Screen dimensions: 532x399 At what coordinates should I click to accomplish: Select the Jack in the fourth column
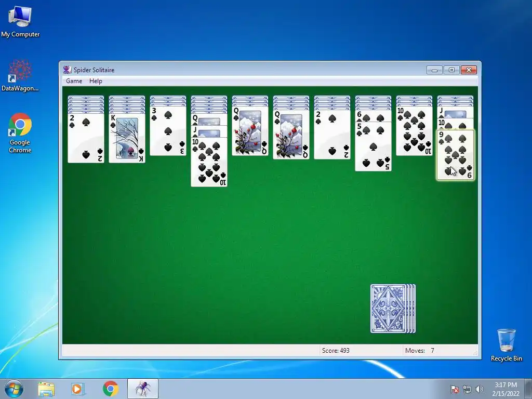tap(209, 131)
